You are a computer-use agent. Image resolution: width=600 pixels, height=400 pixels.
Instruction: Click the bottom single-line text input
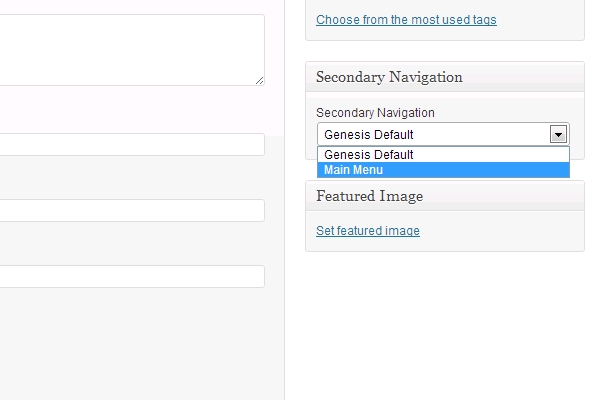132,276
